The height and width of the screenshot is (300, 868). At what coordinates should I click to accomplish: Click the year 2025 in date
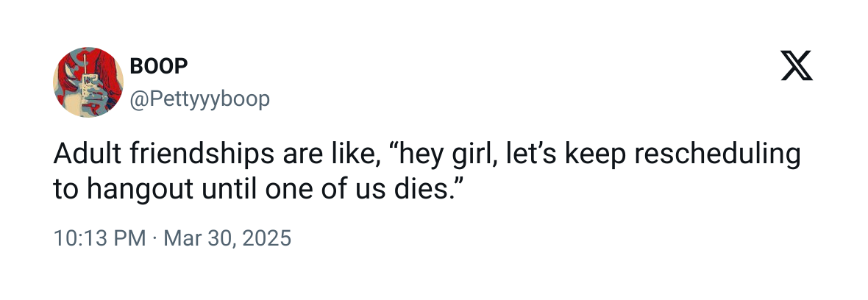(x=270, y=239)
